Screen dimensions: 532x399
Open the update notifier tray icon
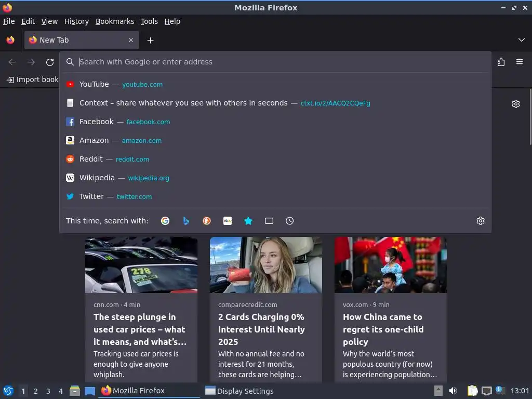coord(500,390)
